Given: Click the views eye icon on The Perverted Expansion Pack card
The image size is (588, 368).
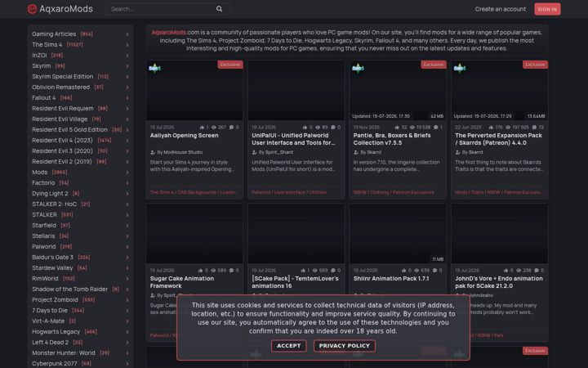Looking at the screenshot, I should pyautogui.click(x=508, y=128).
